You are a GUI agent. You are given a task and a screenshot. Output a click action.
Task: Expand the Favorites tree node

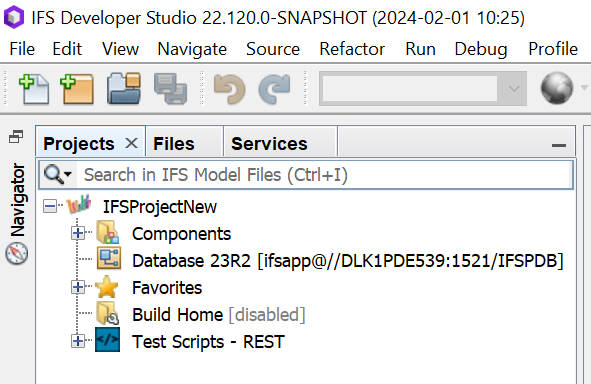(78, 288)
